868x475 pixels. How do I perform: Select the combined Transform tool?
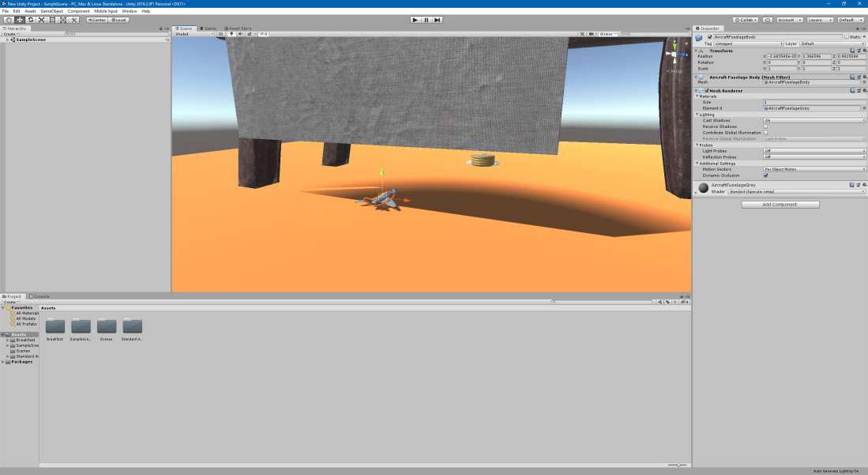62,20
